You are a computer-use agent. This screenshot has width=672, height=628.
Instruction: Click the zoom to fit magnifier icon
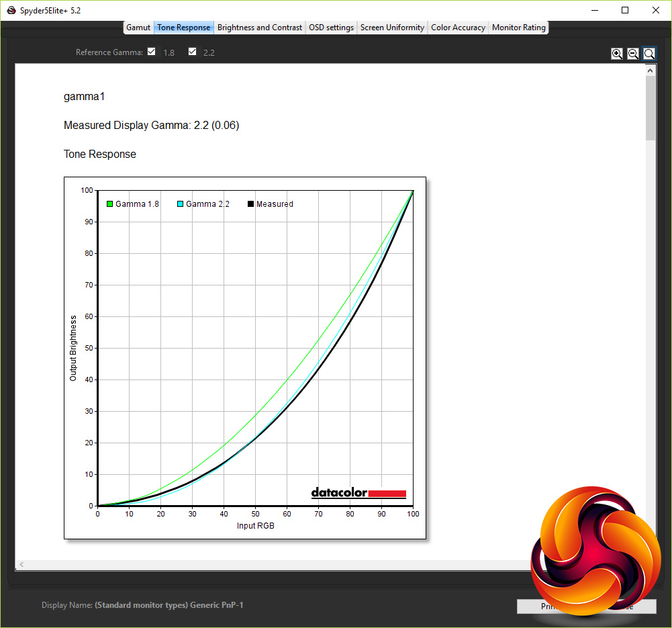click(649, 54)
